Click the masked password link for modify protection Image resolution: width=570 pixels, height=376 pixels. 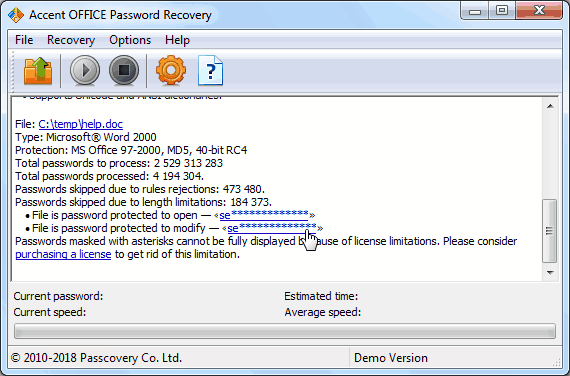[272, 228]
